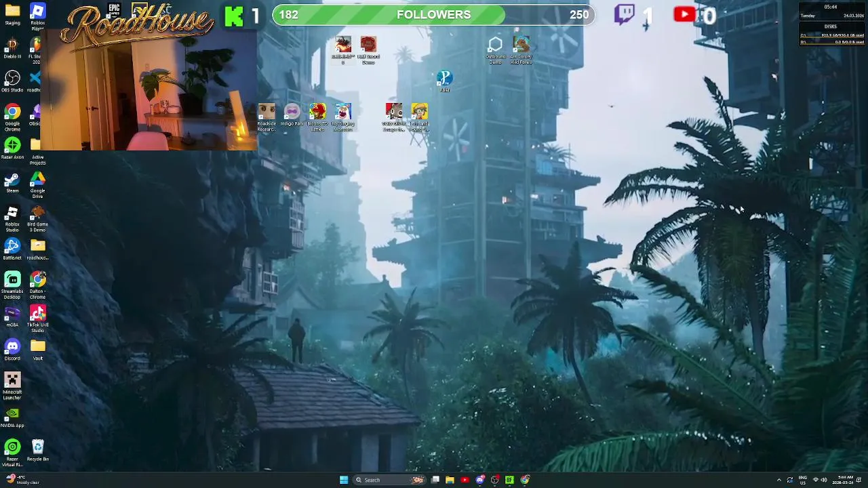Image resolution: width=868 pixels, height=488 pixels.
Task: Open Streamlabs Desktop shortcut
Action: point(12,285)
